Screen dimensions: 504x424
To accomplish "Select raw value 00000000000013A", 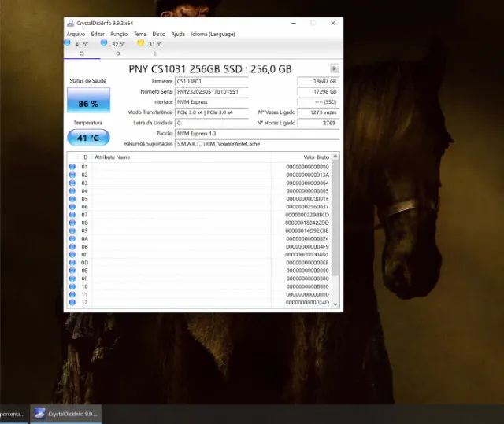I will point(308,175).
